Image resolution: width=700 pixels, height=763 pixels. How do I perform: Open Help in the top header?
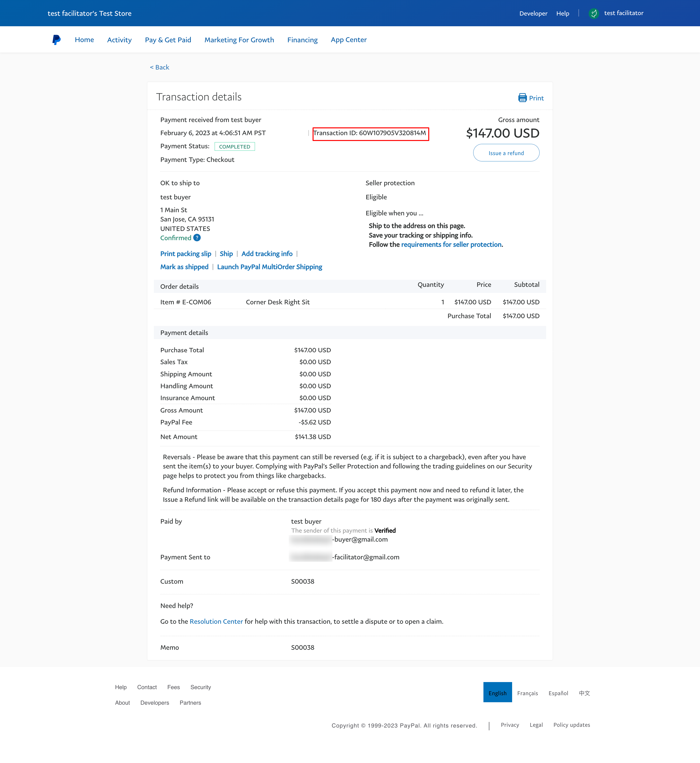[x=562, y=13]
